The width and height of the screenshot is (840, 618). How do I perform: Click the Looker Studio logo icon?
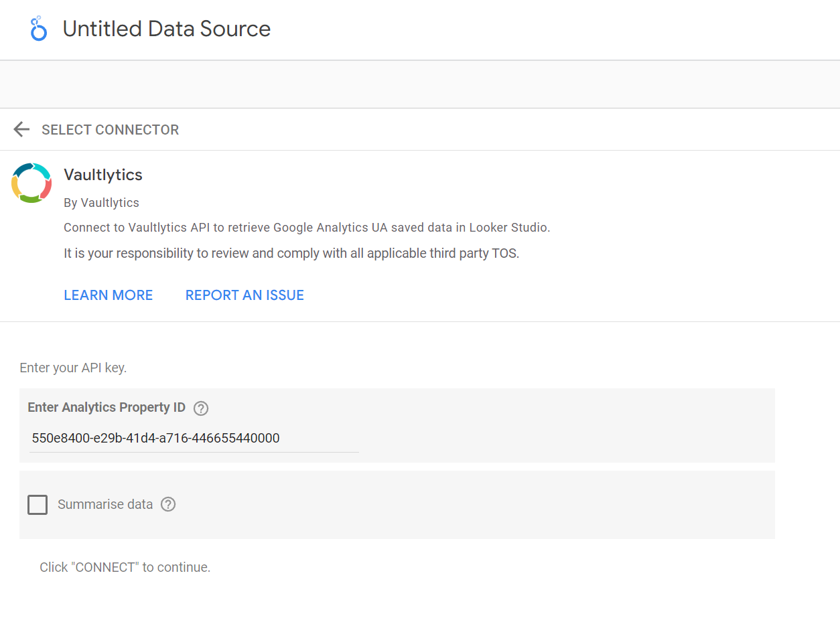click(x=39, y=29)
